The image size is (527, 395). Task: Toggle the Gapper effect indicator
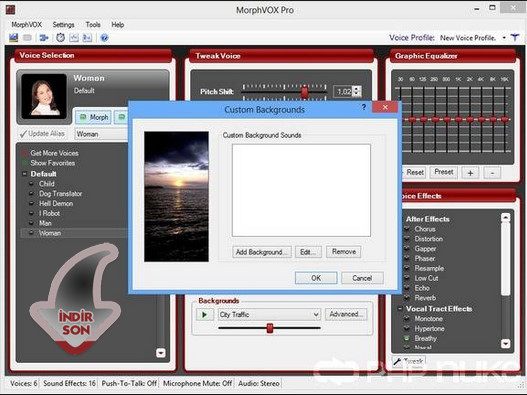coord(407,249)
